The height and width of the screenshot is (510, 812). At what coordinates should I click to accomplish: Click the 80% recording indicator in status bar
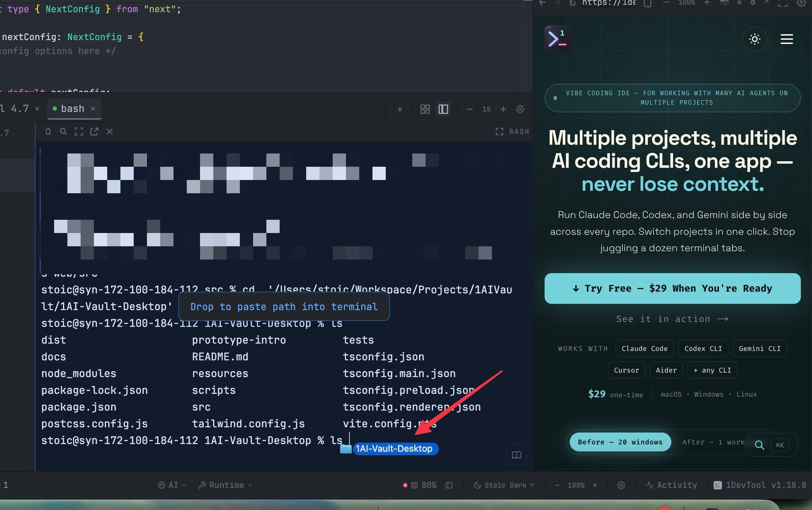coord(420,485)
